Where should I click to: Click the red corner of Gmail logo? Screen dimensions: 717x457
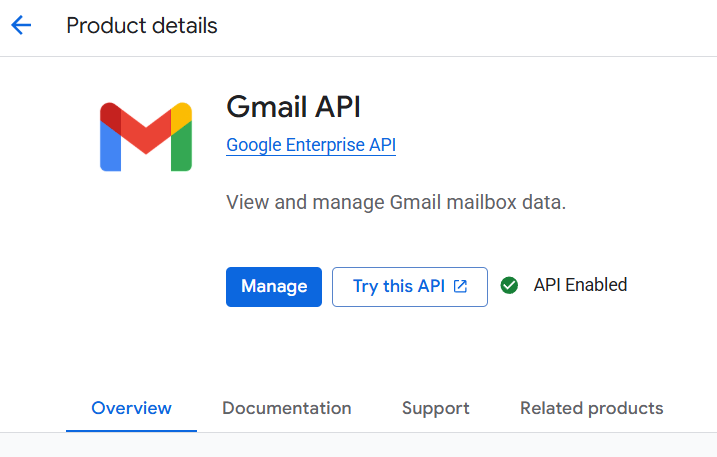coord(110,114)
